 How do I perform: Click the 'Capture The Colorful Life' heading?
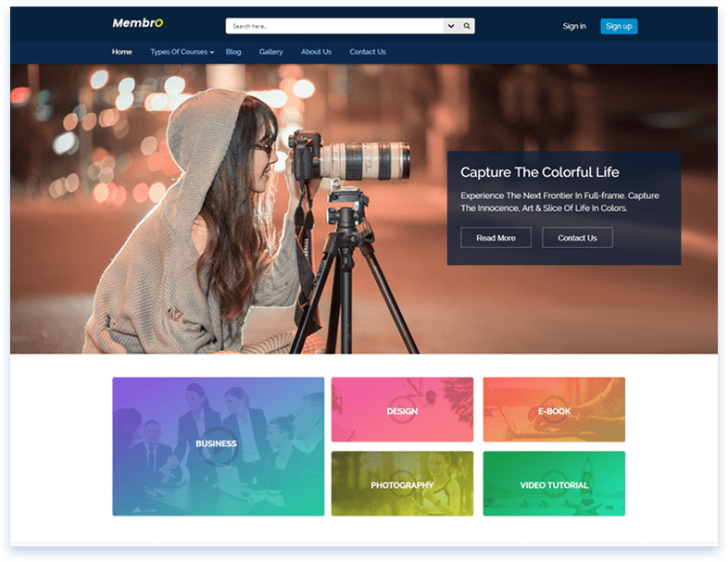coord(540,172)
